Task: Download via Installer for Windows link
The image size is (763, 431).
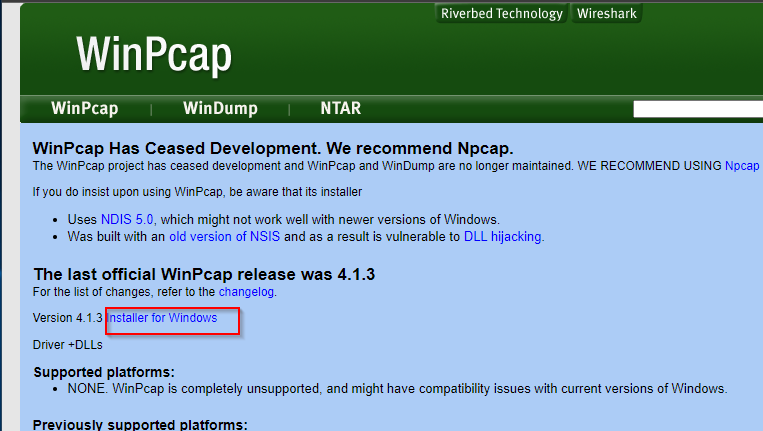Action: [162, 318]
